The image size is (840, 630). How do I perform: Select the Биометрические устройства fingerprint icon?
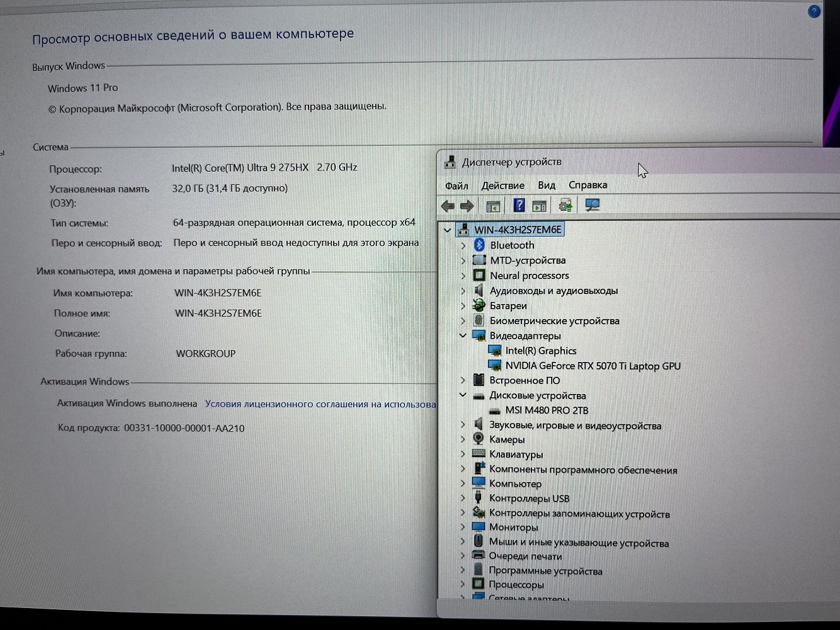click(x=479, y=320)
